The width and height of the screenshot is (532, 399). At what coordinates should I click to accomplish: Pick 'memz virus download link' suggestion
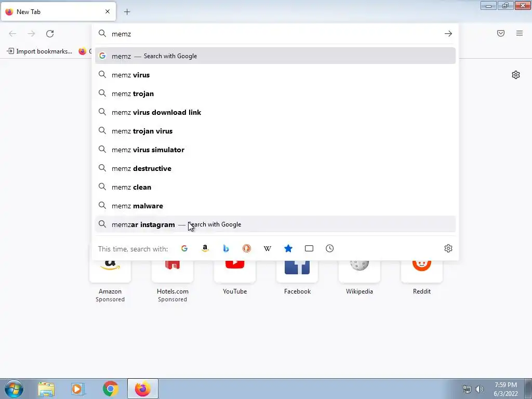275,112
